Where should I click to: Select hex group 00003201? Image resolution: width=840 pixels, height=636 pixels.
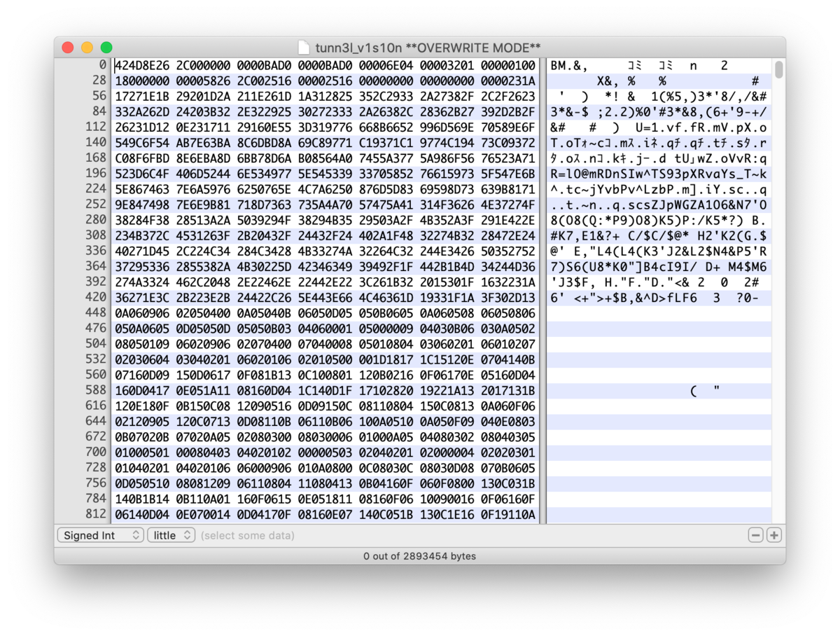[447, 66]
